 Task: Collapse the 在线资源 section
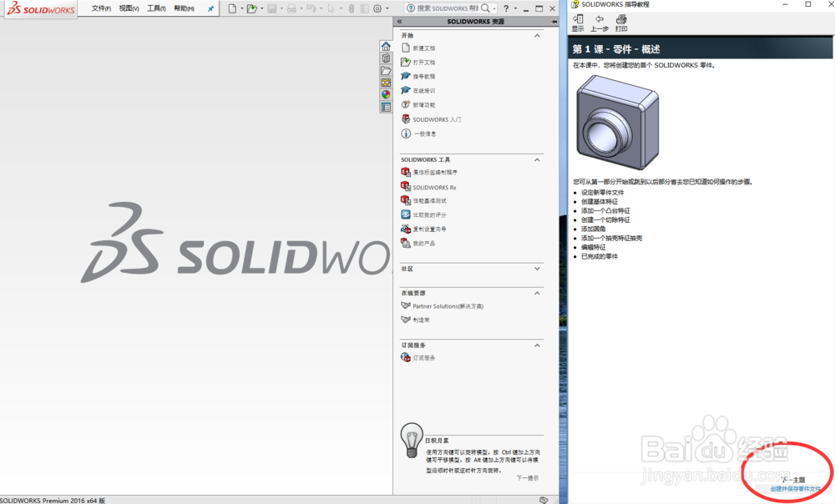[537, 293]
